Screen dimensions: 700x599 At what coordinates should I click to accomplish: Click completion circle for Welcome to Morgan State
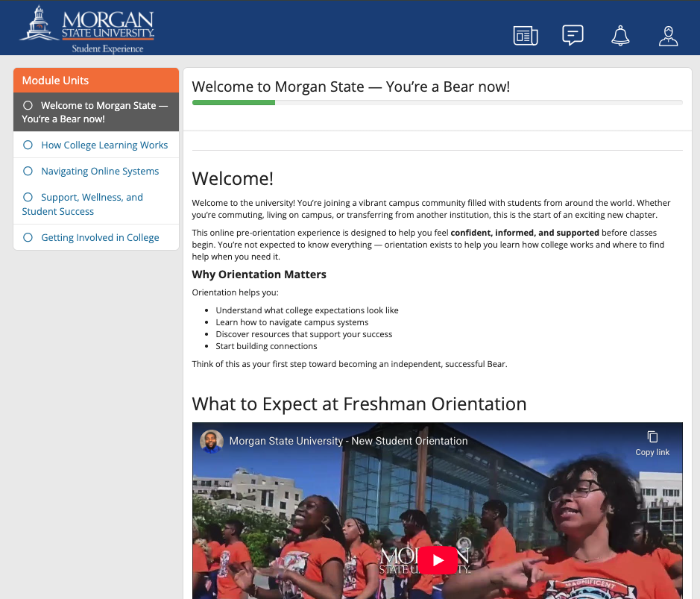point(28,105)
